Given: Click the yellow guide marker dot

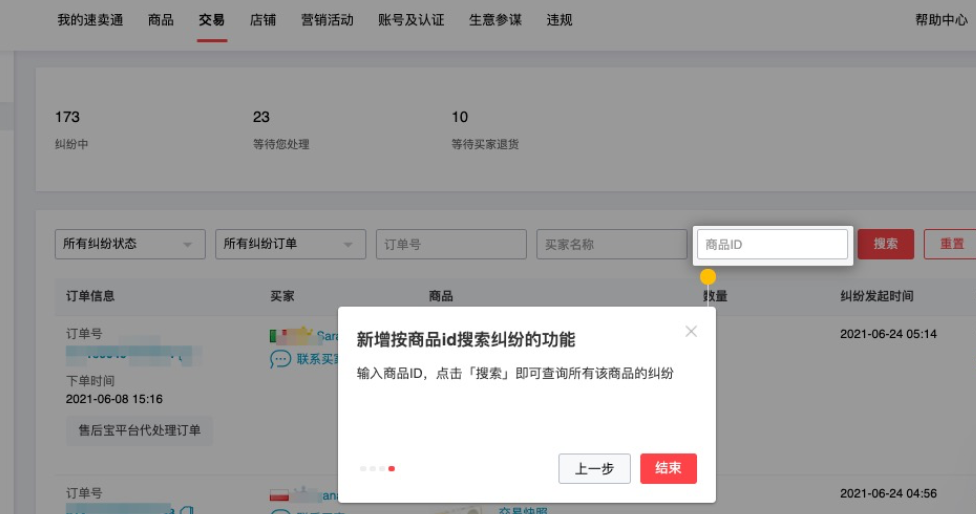Looking at the screenshot, I should [708, 276].
